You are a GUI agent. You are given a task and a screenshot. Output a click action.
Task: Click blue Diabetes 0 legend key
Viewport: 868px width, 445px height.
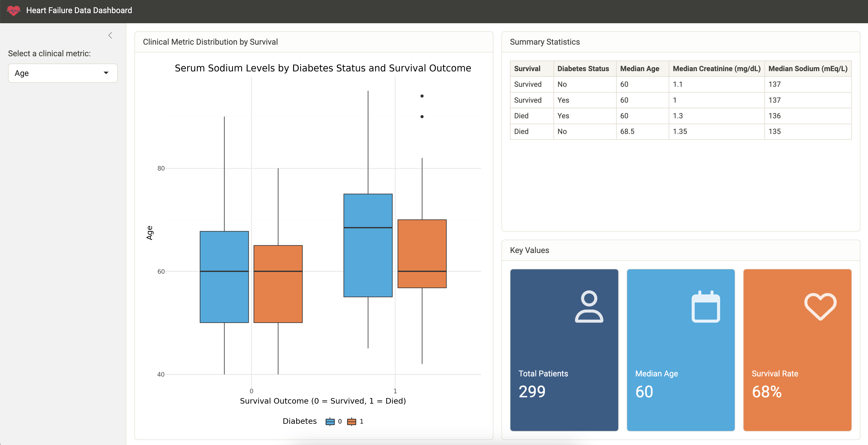(x=330, y=422)
